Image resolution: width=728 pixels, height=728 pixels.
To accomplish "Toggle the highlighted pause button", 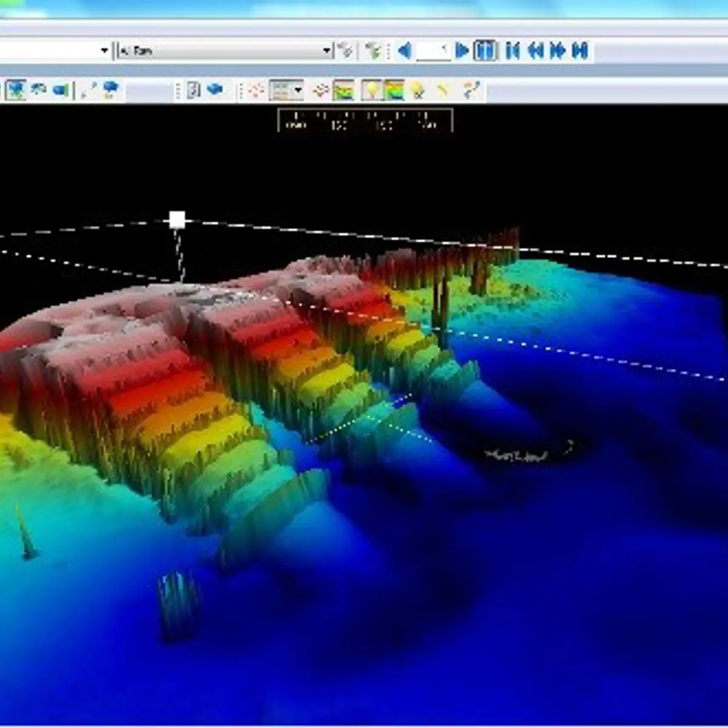I will (x=485, y=50).
